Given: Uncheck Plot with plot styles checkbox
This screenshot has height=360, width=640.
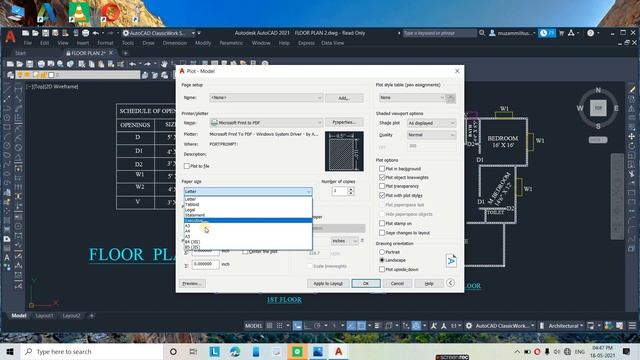Looking at the screenshot, I should tap(382, 196).
